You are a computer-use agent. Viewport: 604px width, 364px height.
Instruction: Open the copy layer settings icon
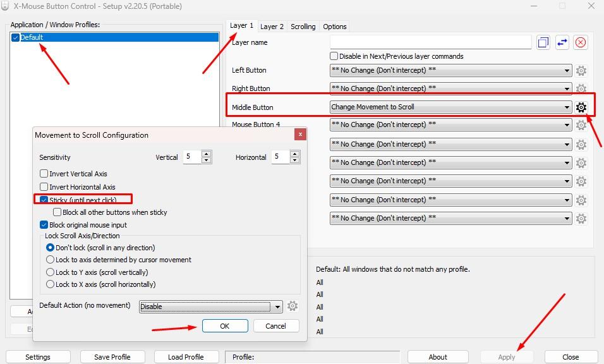click(x=542, y=42)
